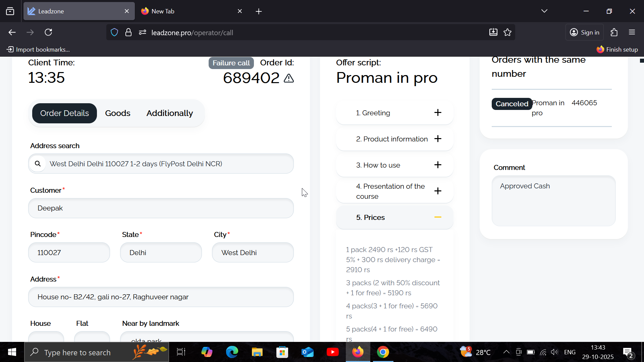
Task: Click the order warning triangle icon
Action: (x=288, y=78)
